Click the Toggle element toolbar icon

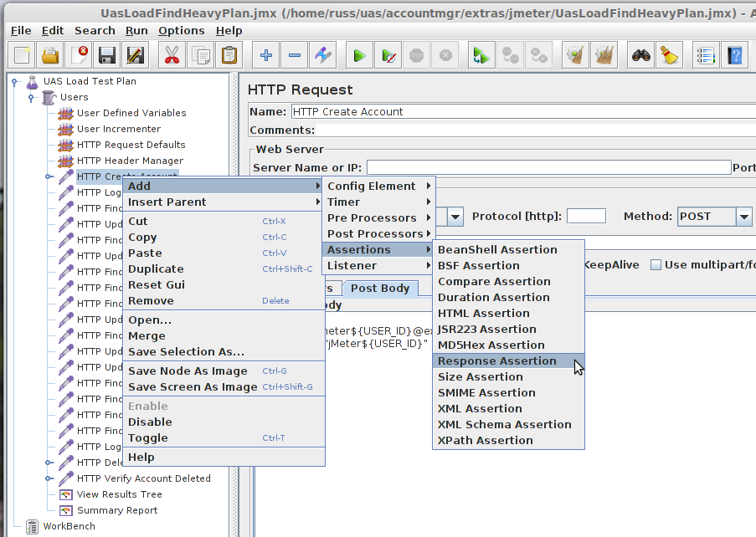pyautogui.click(x=322, y=55)
